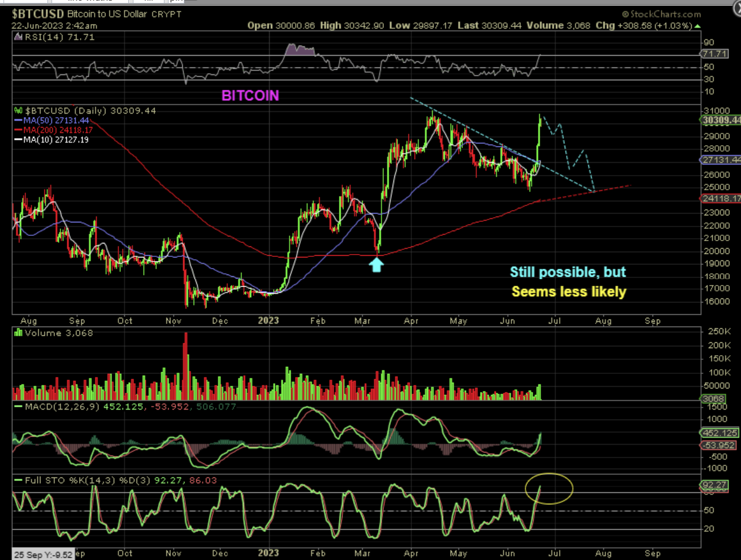Click the 'Still possible, but' annotation text
Viewport: 741px width, 560px height.
[x=568, y=272]
